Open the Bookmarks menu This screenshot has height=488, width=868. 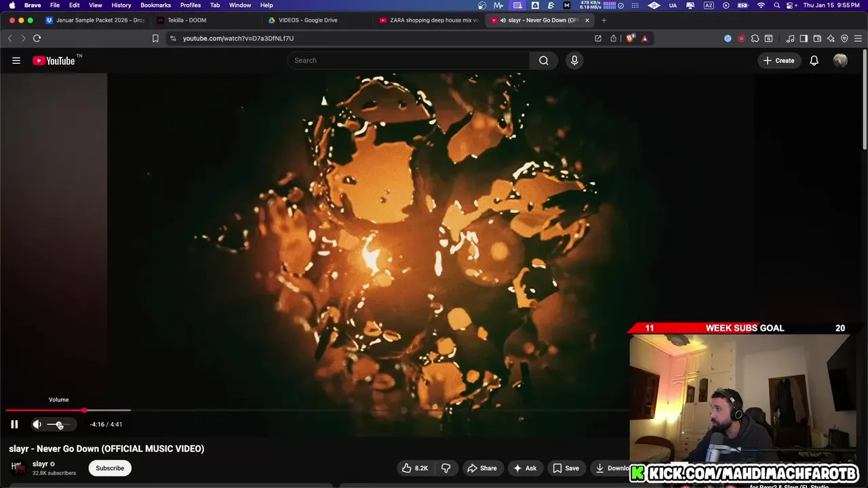tap(155, 5)
